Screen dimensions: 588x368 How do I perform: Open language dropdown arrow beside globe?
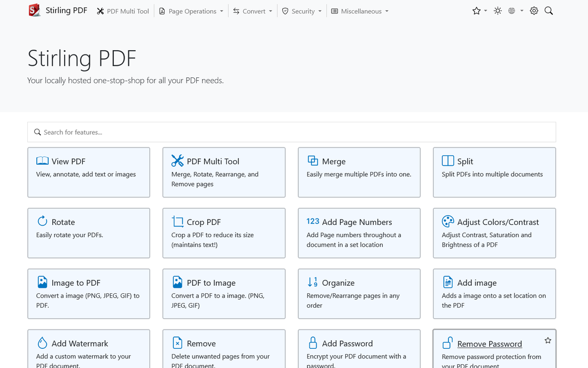coord(522,11)
